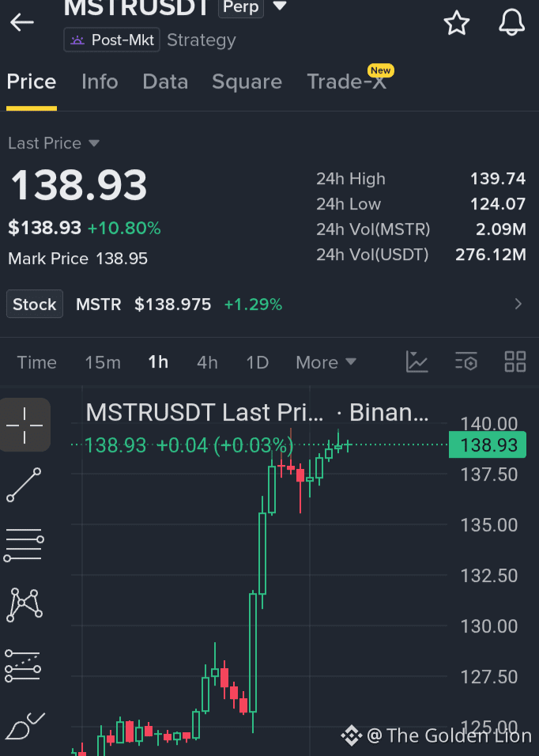This screenshot has width=539, height=756.
Task: Switch to the Trade-X tab
Action: (x=347, y=81)
